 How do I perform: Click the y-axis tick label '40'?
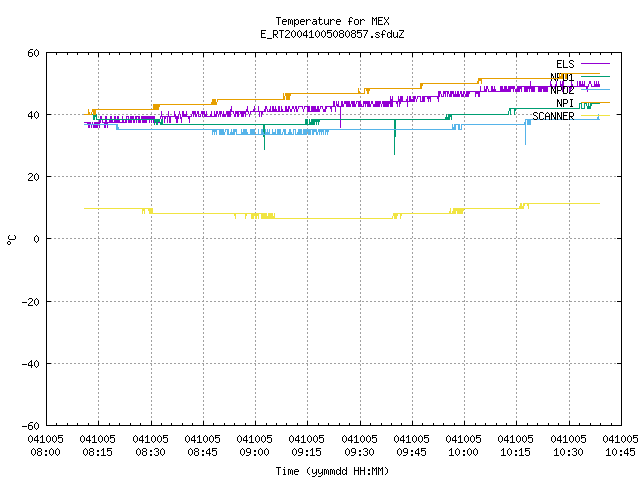[33, 115]
